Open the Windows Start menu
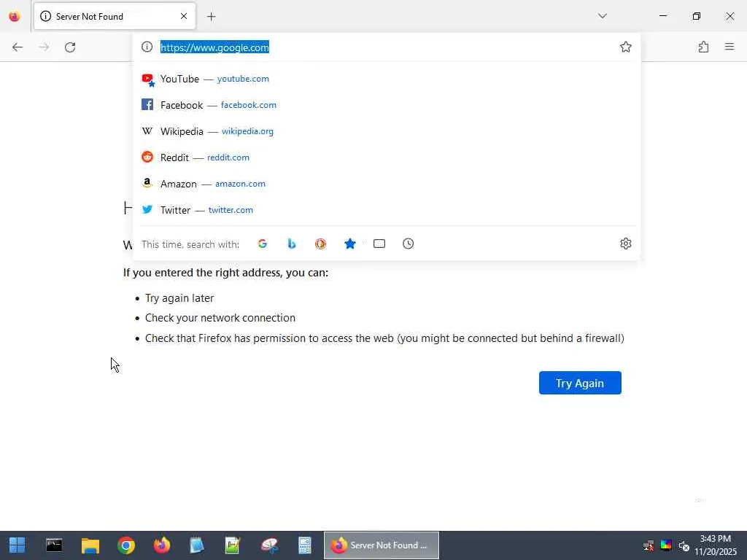747x560 pixels. pos(18,545)
